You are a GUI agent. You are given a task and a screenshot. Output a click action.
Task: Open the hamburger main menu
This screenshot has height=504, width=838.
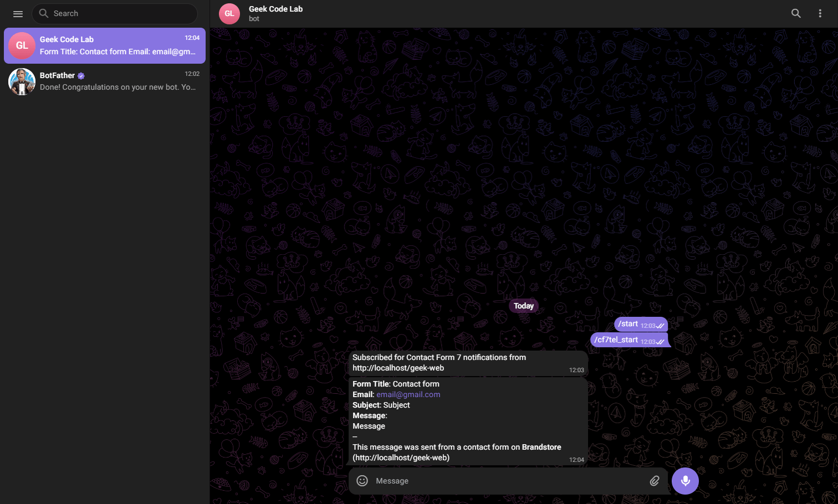[18, 14]
